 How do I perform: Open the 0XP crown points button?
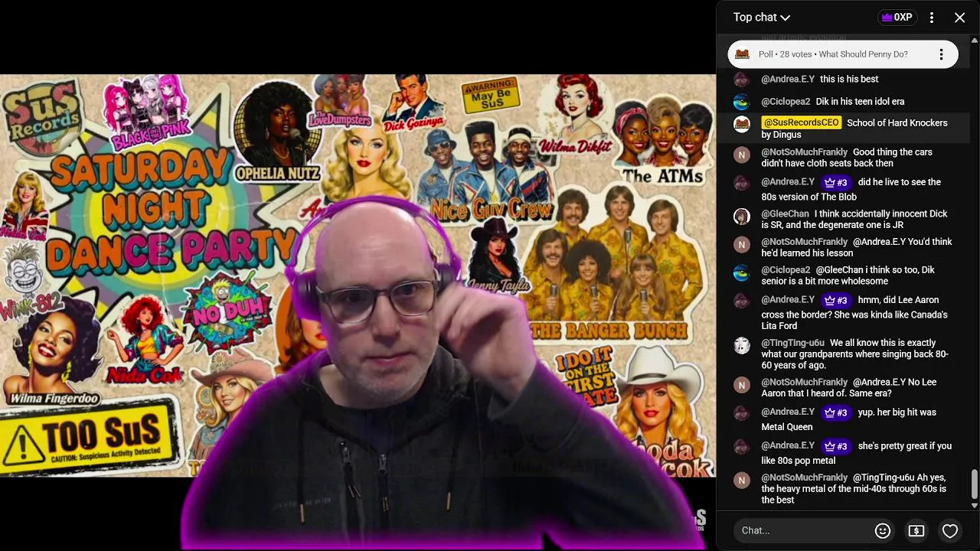pyautogui.click(x=897, y=17)
